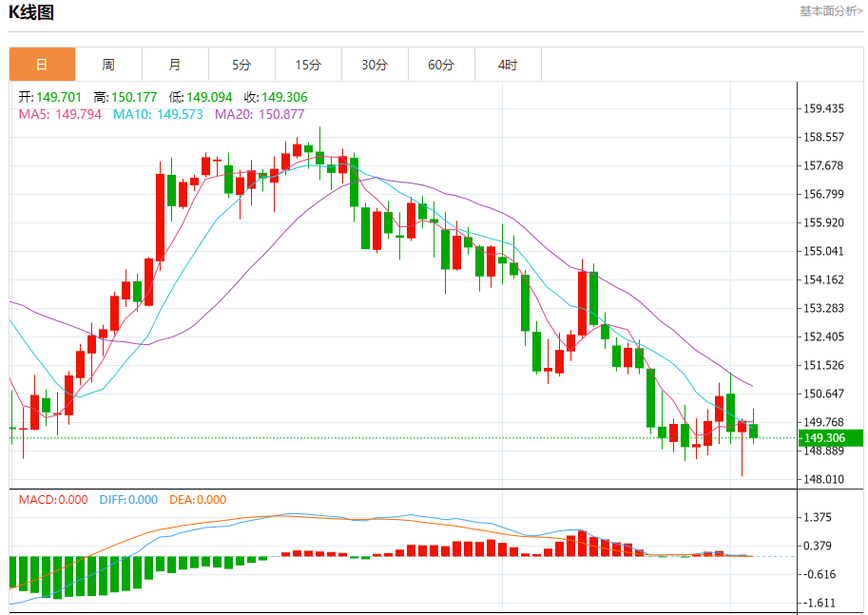
Task: Switch to the 月 monthly tab
Action: [175, 65]
